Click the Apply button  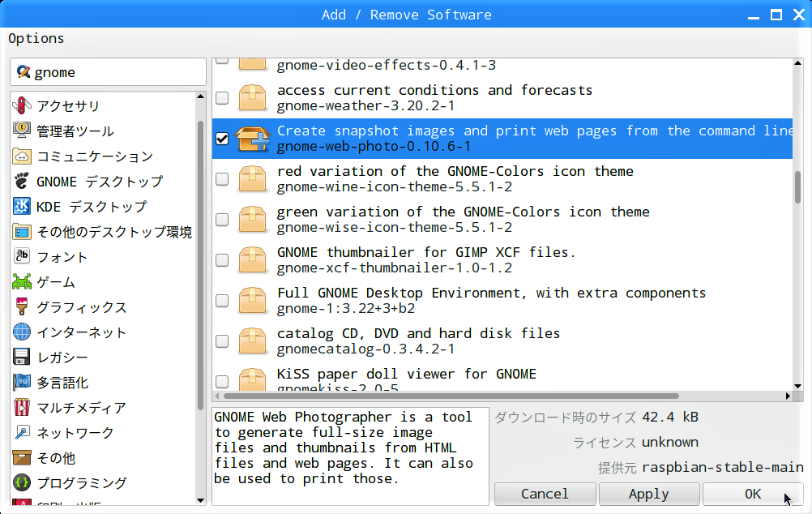click(x=649, y=494)
